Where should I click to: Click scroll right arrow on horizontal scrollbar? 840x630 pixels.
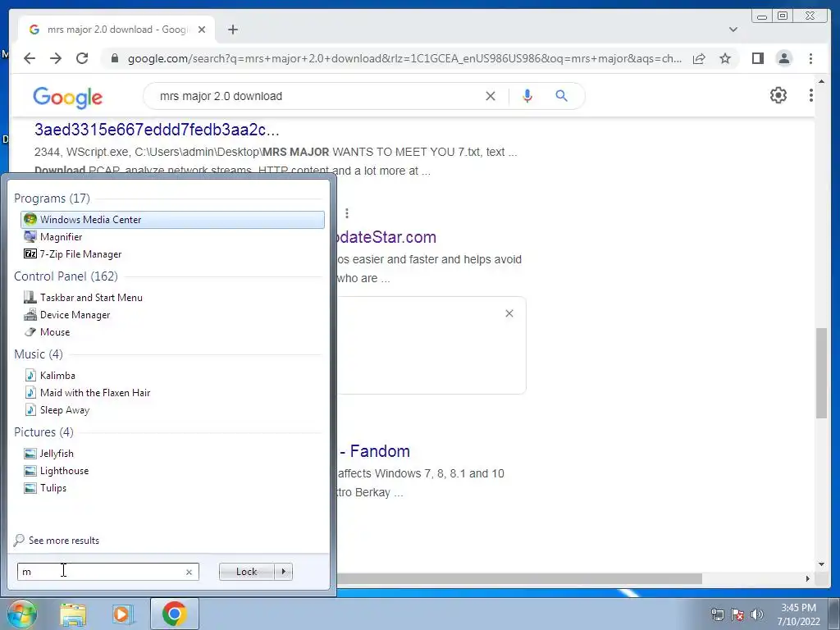[808, 578]
